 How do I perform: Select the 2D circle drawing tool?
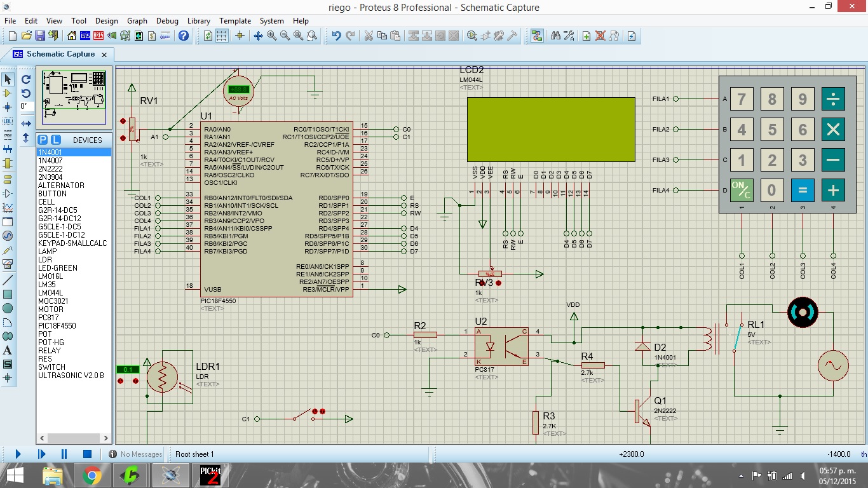point(8,308)
